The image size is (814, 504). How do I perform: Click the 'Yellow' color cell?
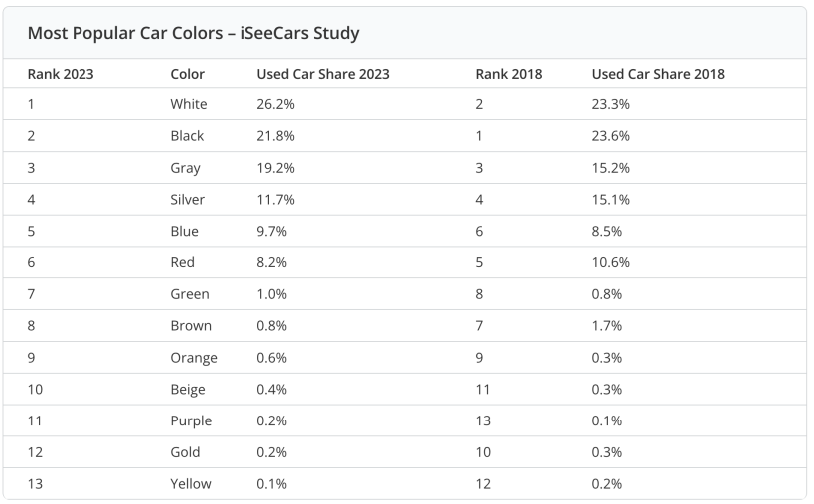click(x=191, y=484)
